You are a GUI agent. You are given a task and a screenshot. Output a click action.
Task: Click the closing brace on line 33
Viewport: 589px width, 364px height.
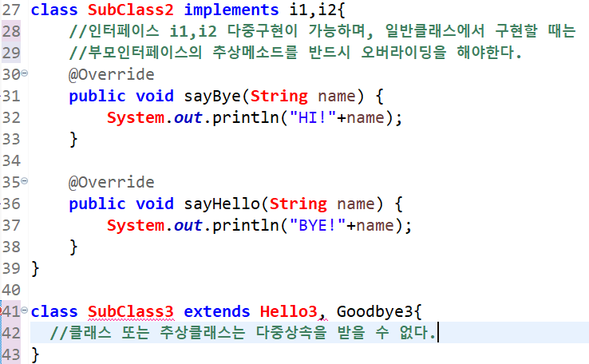73,140
